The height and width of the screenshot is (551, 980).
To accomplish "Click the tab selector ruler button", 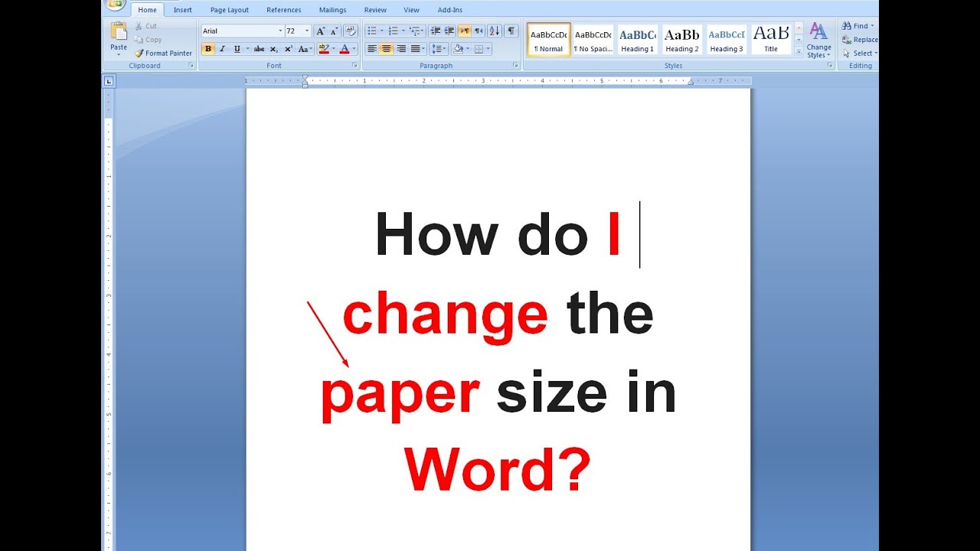I will (x=109, y=81).
